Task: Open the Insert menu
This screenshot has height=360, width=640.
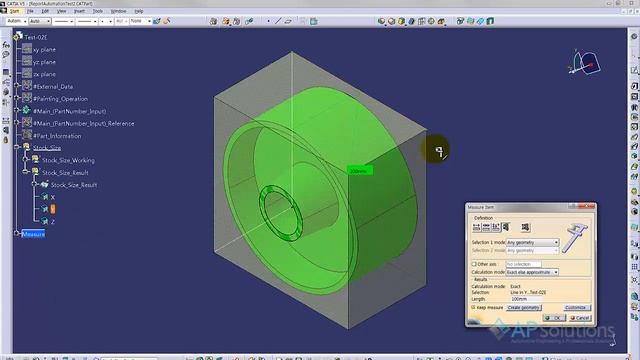Action: (x=79, y=11)
